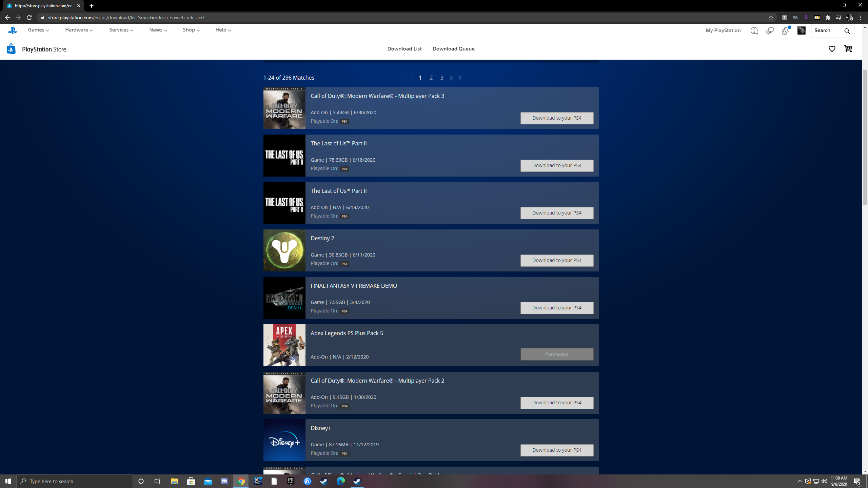Click the search magnifier icon
The image size is (868, 488).
click(x=847, y=31)
